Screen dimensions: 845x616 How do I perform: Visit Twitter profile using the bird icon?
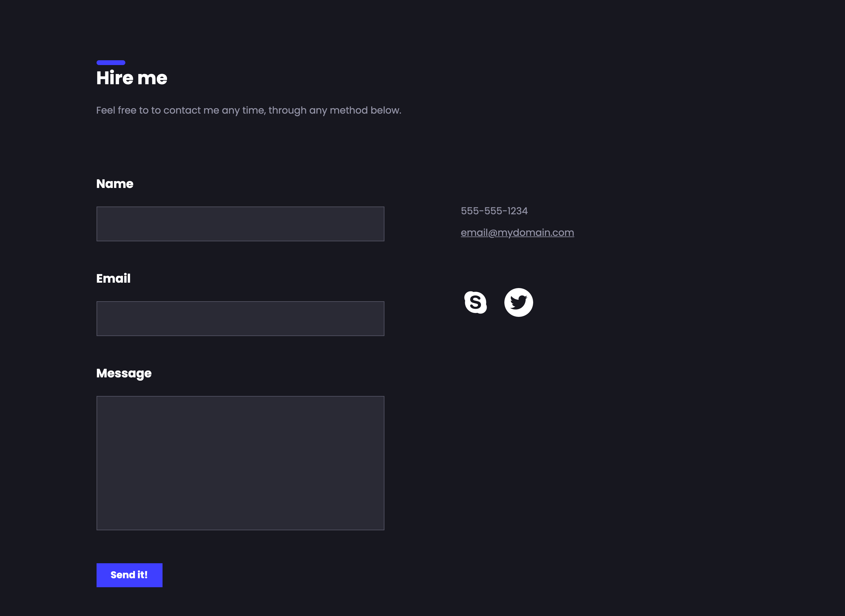click(519, 302)
